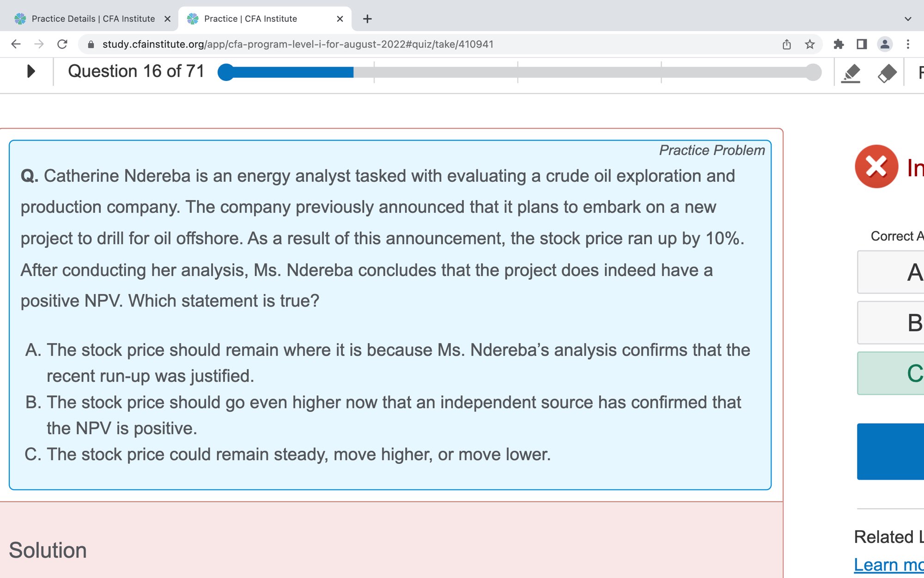Select answer choice A box
The image size is (924, 578).
point(892,272)
